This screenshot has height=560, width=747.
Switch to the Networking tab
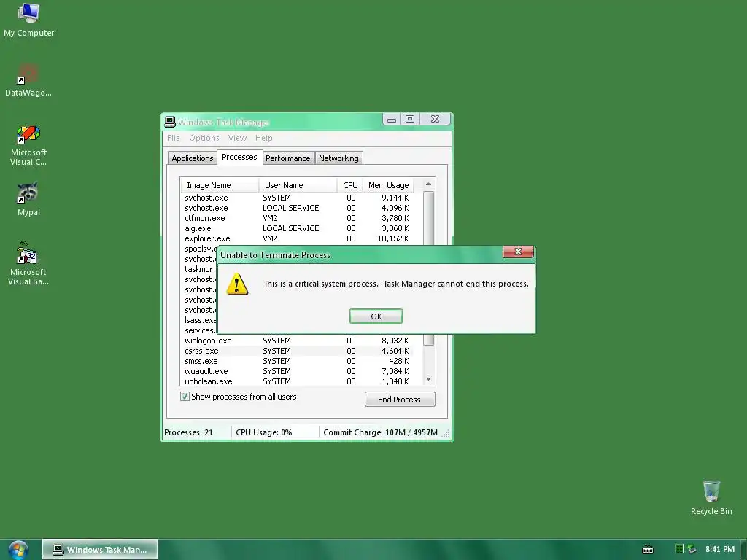coord(338,158)
